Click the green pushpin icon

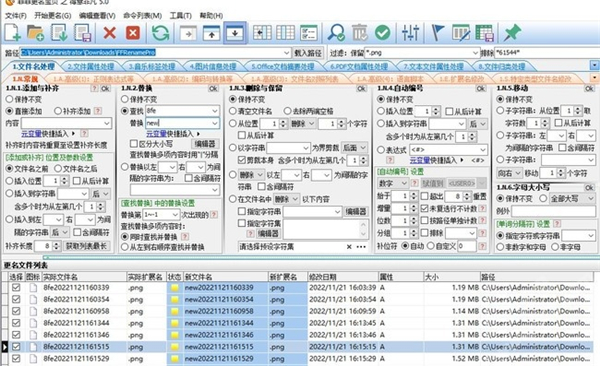tap(512, 33)
